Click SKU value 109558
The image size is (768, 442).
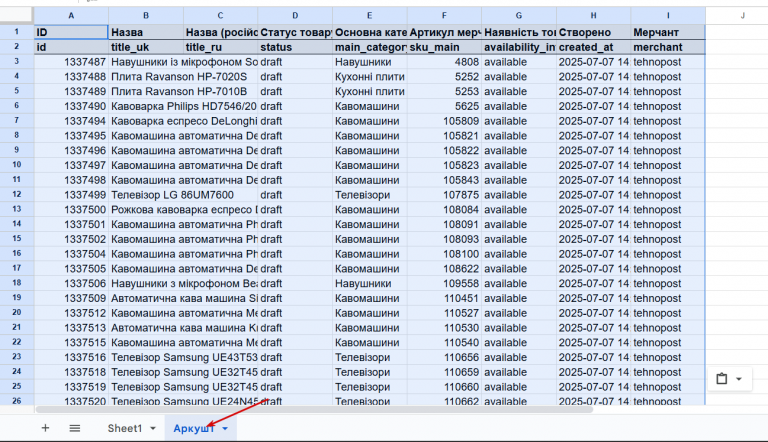(x=444, y=283)
